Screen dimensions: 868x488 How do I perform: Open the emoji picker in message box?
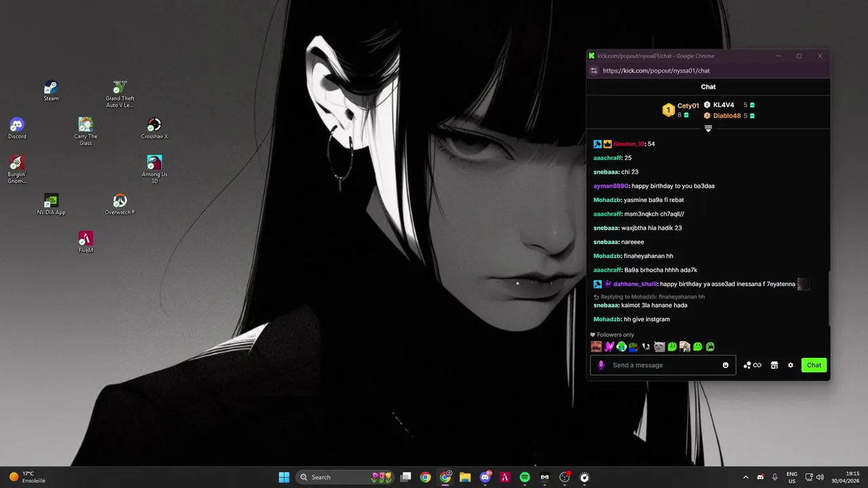[x=726, y=365]
